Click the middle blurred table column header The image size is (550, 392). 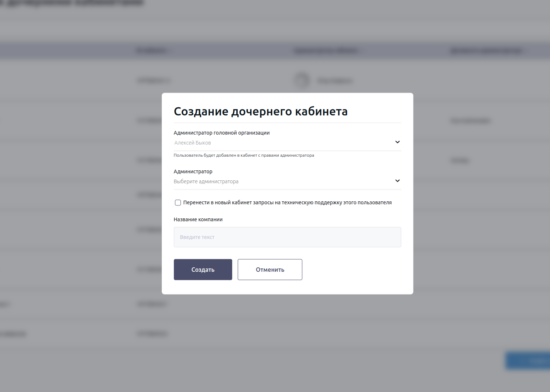click(326, 51)
